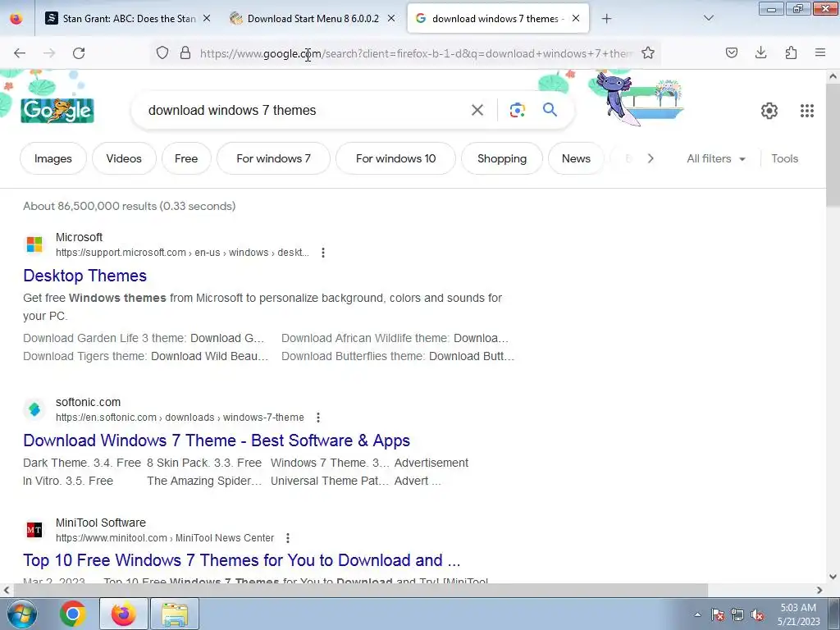Reload the current page
Image resolution: width=840 pixels, height=630 pixels.
point(79,53)
